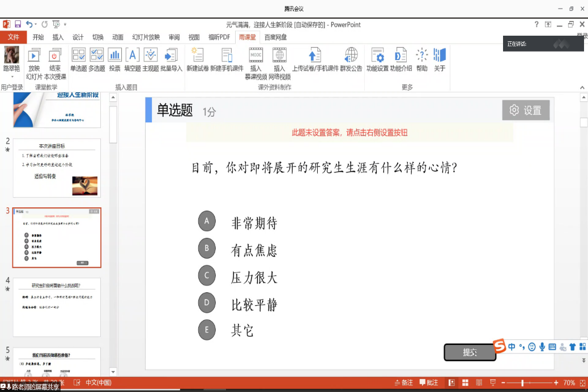Switch to the 插入 ribbon tab

[x=58, y=37]
